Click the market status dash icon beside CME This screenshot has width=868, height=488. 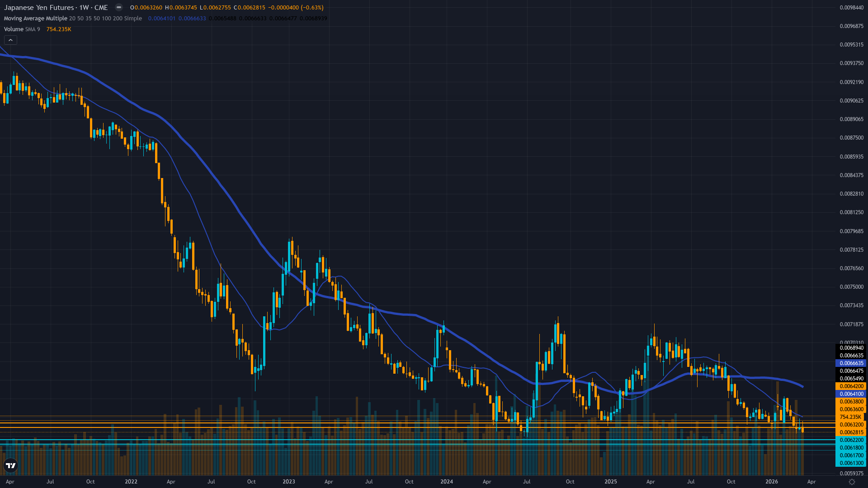click(118, 7)
